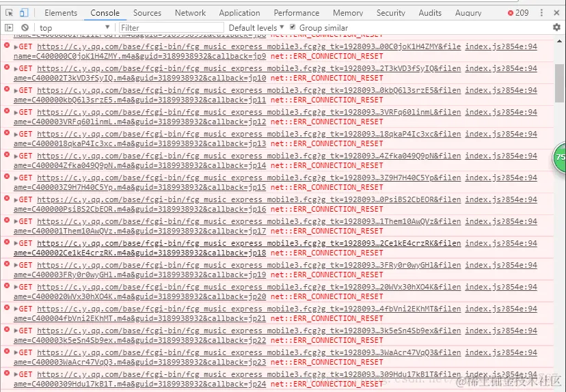Click the error icon on the jp23 row

point(7,351)
